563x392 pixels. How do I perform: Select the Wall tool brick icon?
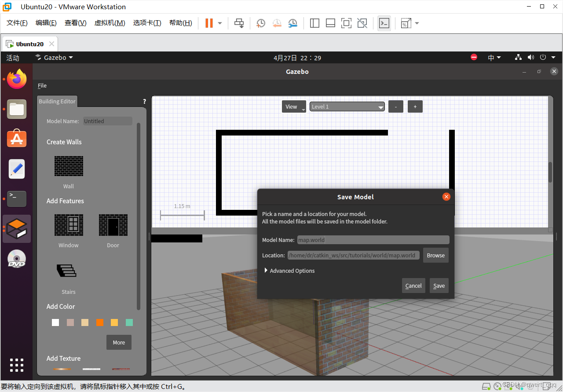[x=69, y=166]
